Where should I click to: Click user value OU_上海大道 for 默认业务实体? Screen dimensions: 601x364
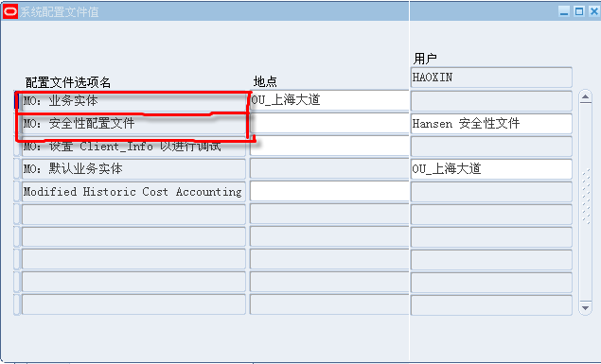(491, 169)
